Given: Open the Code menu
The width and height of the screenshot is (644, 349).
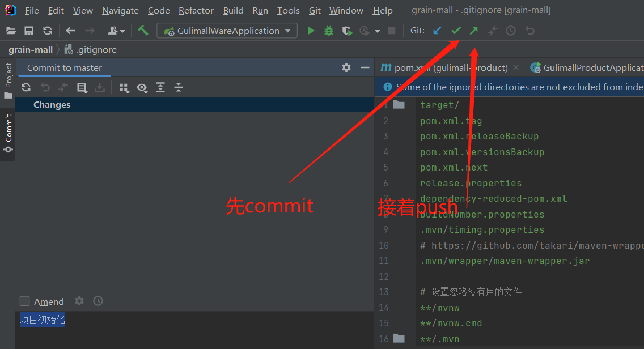Looking at the screenshot, I should click(159, 10).
